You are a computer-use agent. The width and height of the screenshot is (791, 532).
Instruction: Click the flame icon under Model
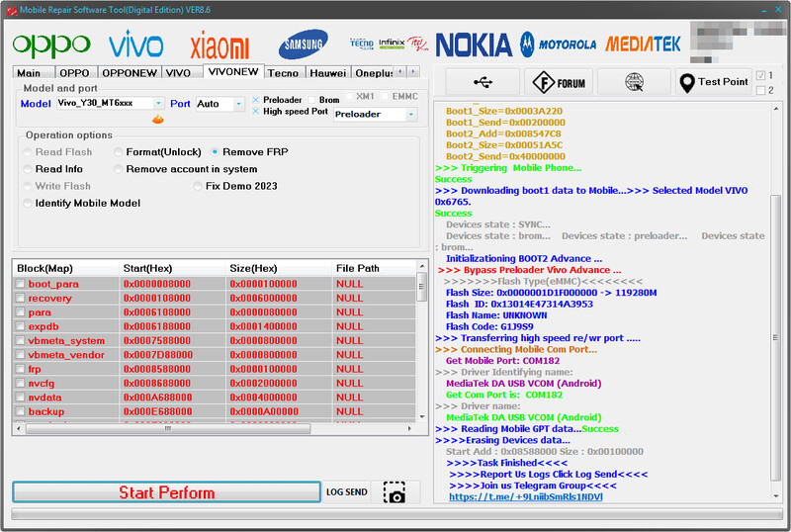(x=158, y=119)
